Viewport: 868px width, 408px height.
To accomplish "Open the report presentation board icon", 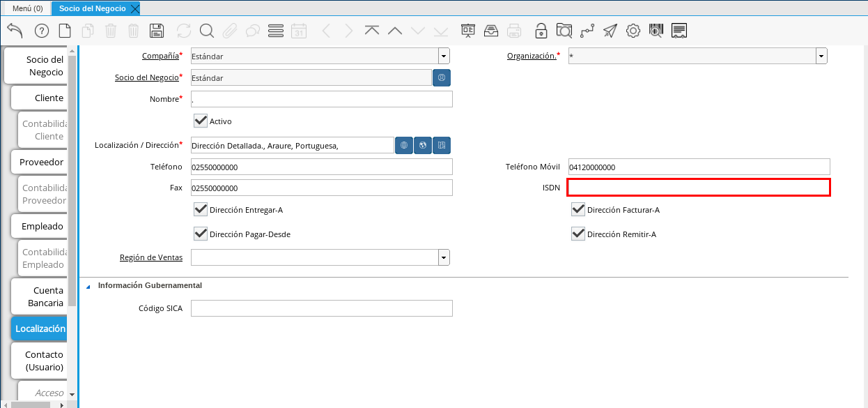I will coord(468,31).
